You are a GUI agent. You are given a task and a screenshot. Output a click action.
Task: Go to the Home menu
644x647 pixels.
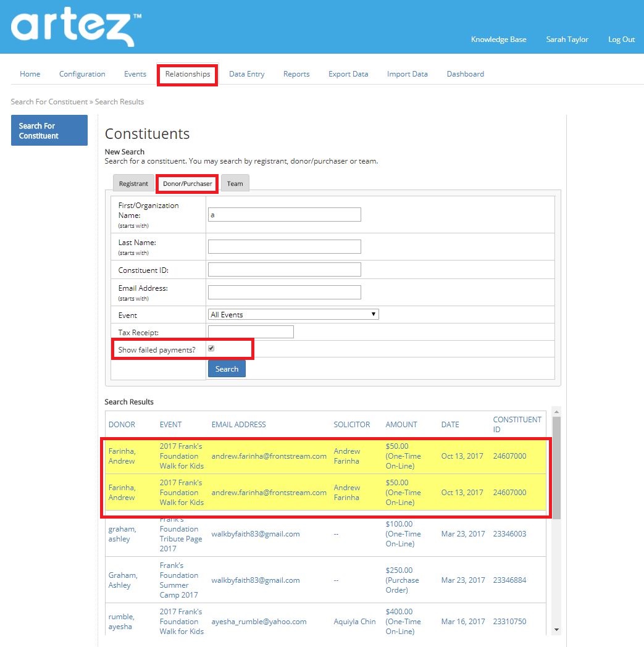point(30,74)
